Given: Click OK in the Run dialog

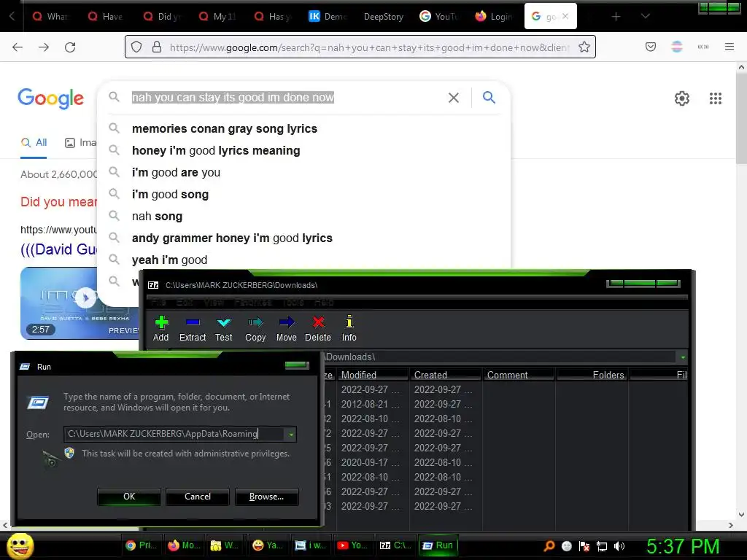Looking at the screenshot, I should point(129,497).
